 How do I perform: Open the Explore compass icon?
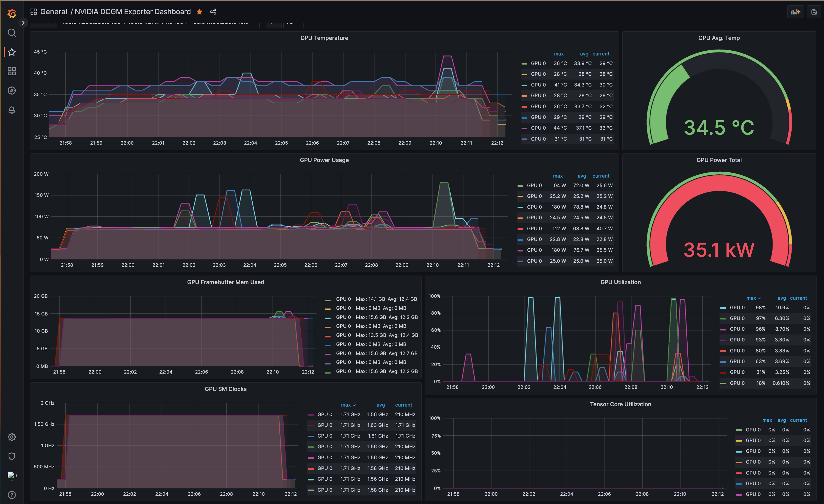(x=12, y=91)
